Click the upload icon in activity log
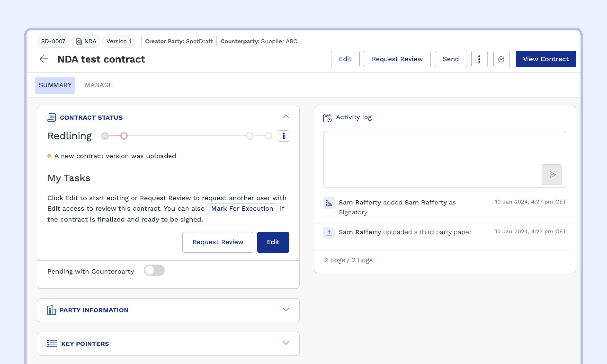This screenshot has height=364, width=607. click(x=329, y=232)
